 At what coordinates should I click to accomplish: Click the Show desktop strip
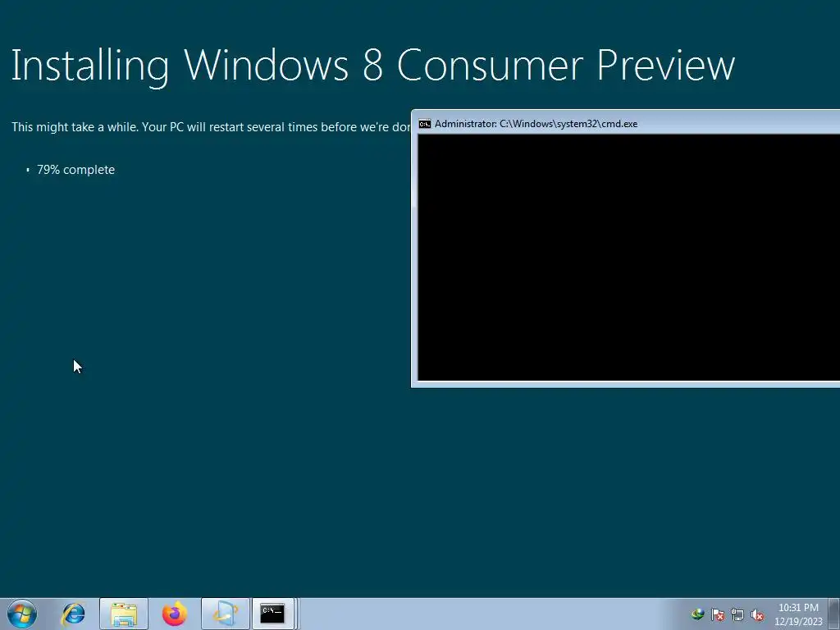coord(834,614)
